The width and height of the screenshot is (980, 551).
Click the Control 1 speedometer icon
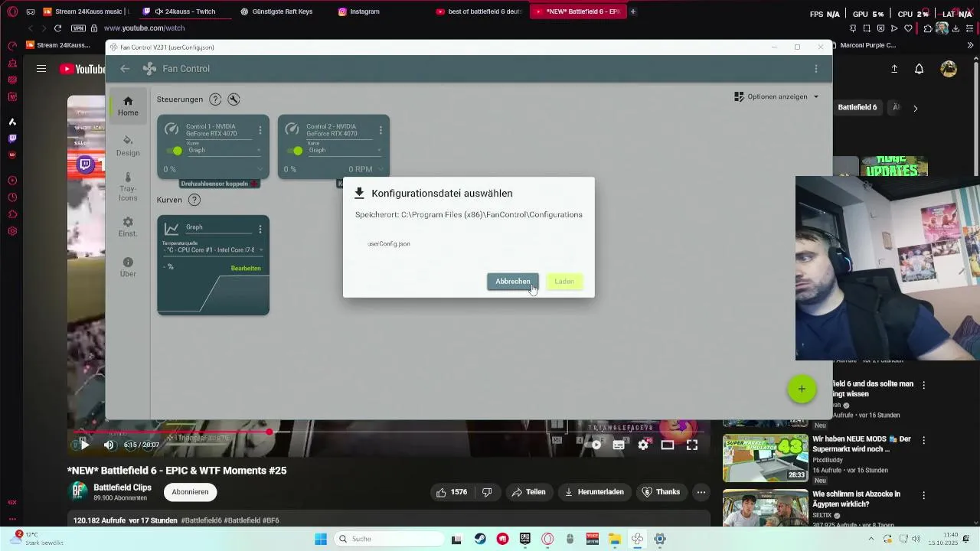[171, 130]
